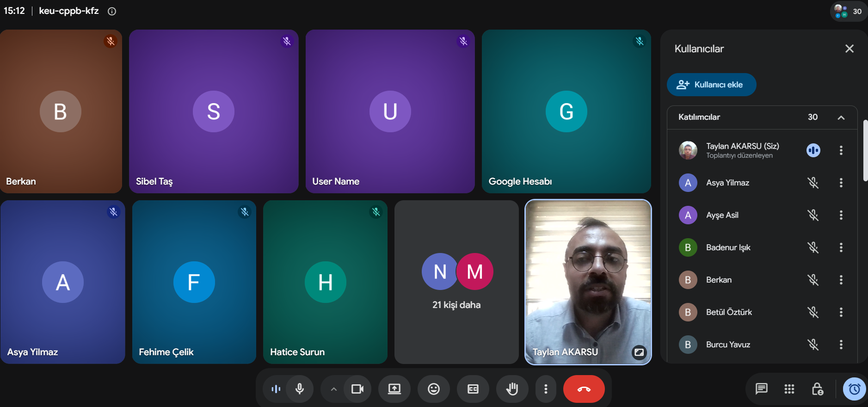868x407 pixels.
Task: Click the Kullanıcı ekle button
Action: coord(711,85)
